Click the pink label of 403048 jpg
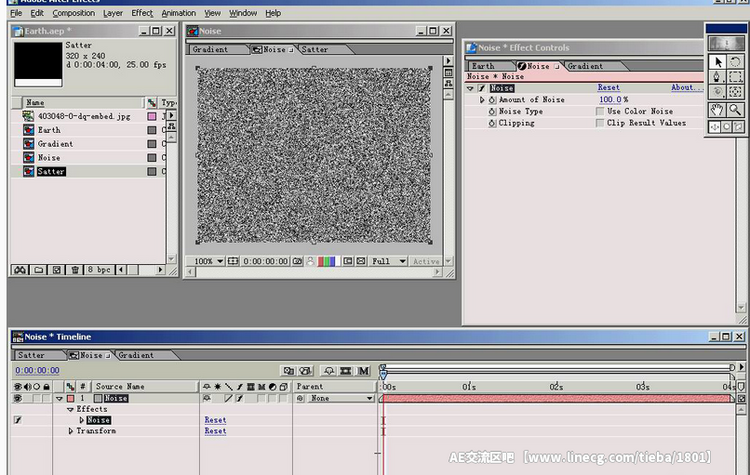This screenshot has width=750, height=475. tap(152, 116)
